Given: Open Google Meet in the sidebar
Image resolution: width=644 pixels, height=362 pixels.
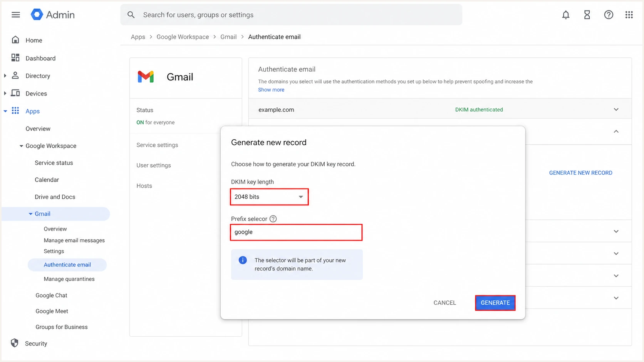Looking at the screenshot, I should pyautogui.click(x=52, y=311).
